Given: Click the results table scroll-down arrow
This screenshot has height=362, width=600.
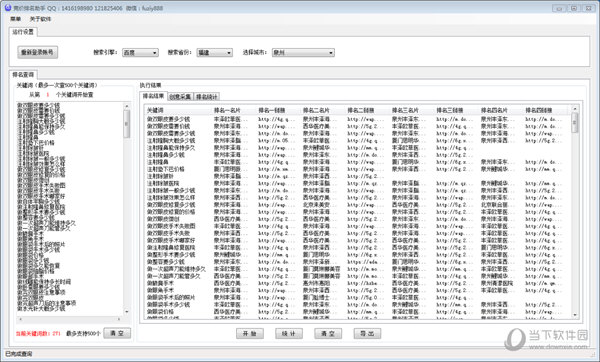Looking at the screenshot, I should click(575, 315).
